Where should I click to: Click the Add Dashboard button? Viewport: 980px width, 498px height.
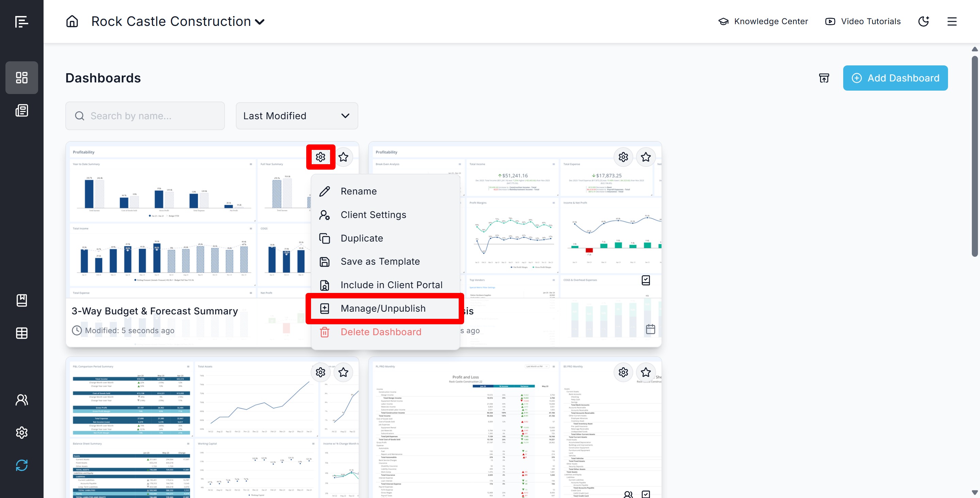895,78
